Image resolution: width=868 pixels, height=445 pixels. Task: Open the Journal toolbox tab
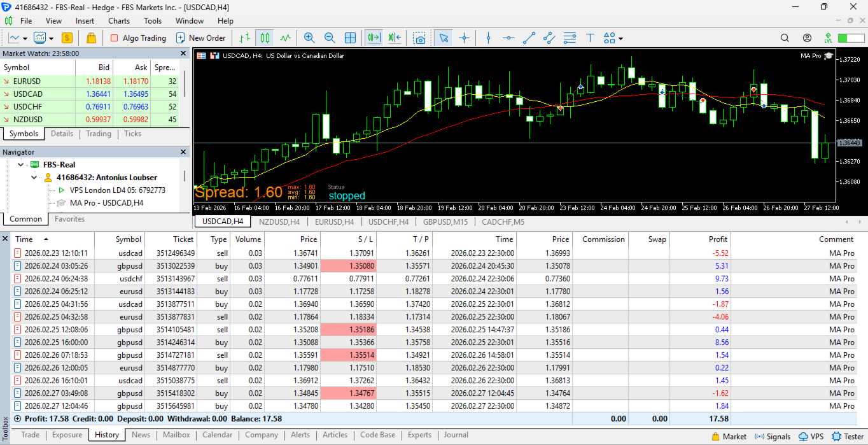tap(456, 435)
